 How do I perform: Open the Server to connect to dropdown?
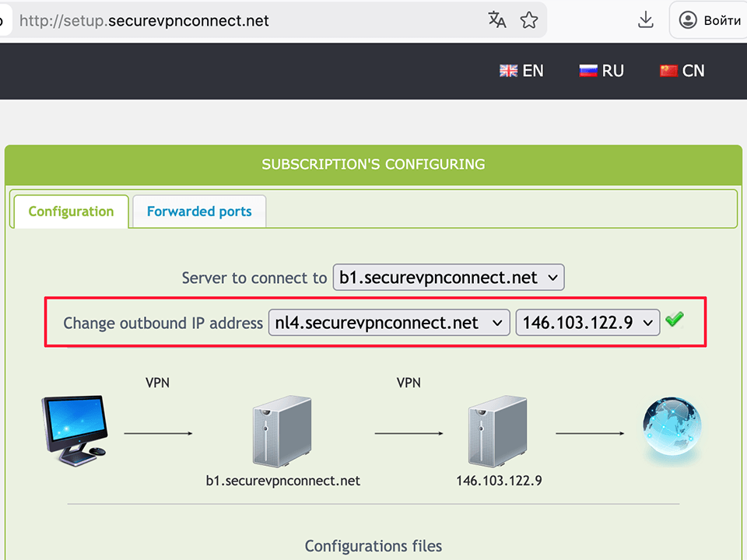click(448, 277)
